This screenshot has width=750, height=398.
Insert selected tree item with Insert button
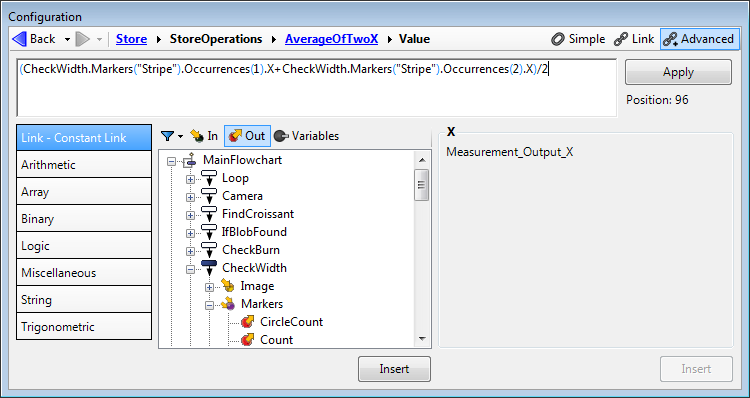[x=394, y=369]
